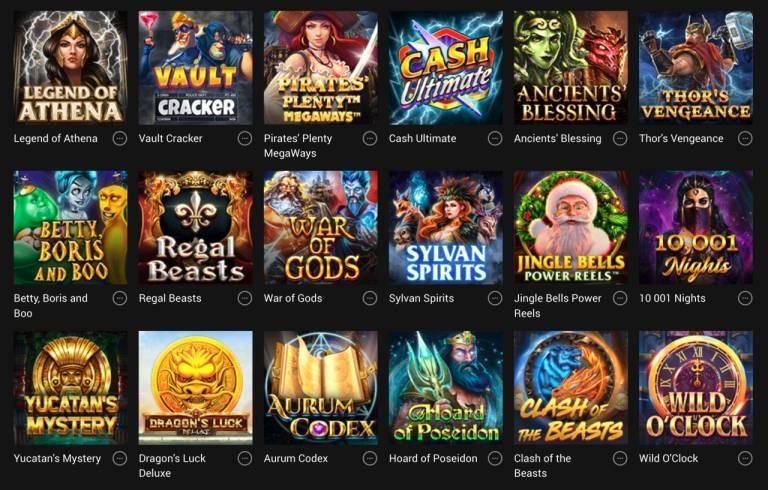Click the more icon beside Thor's Vengeance
768x490 pixels.
click(x=745, y=139)
